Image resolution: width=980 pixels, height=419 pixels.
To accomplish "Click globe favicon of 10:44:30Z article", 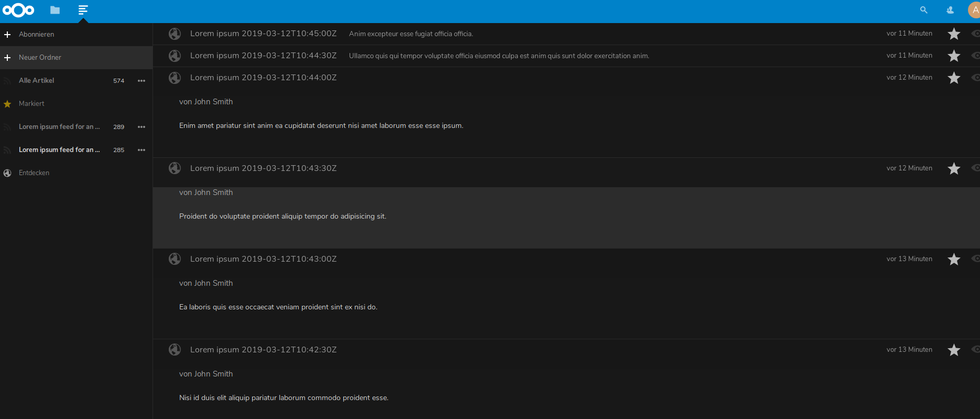I will coord(175,56).
